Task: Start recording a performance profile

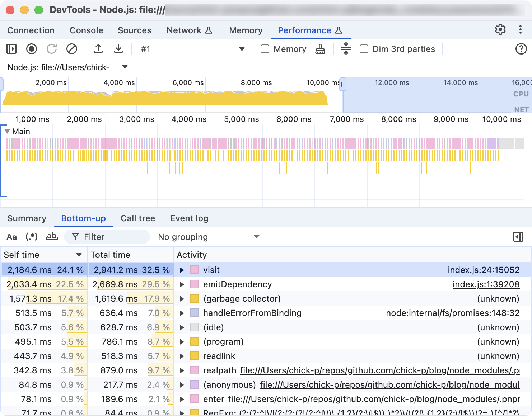Action: [x=32, y=49]
